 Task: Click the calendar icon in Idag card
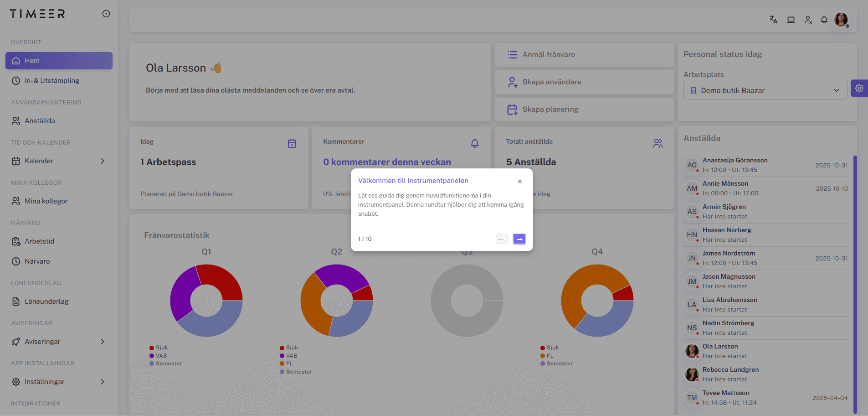pyautogui.click(x=292, y=143)
